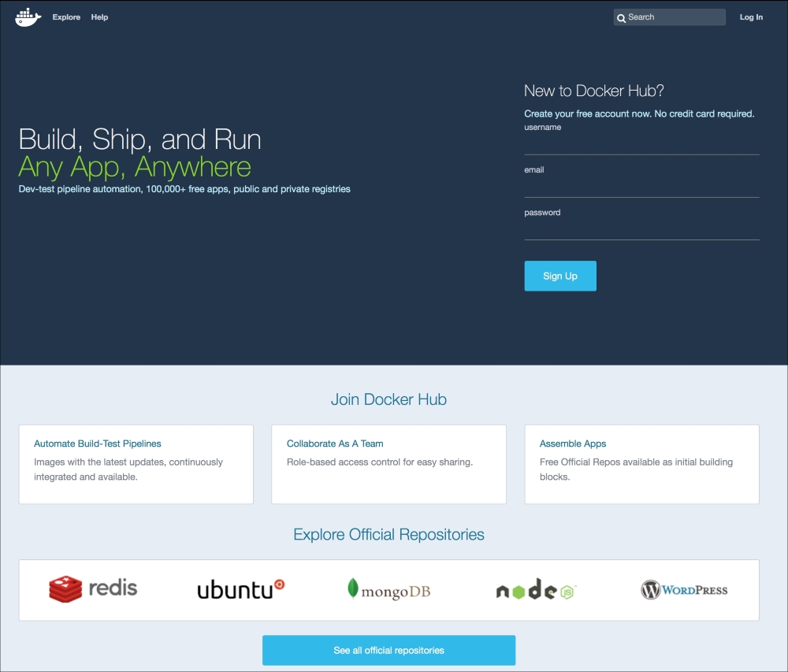This screenshot has height=672, width=788.
Task: Open the Automate Build-Test Pipelines link
Action: click(97, 444)
